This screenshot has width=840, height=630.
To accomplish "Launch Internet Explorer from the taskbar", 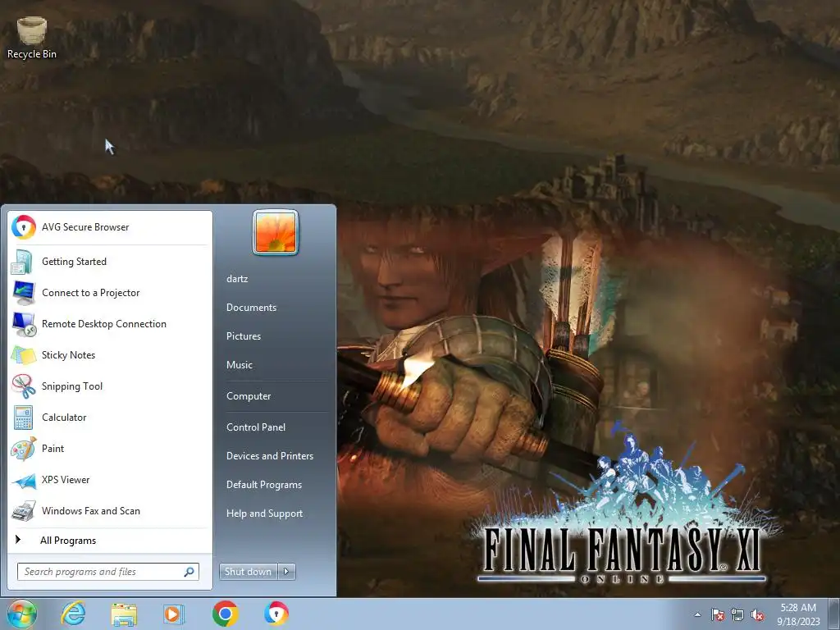I will [73, 614].
